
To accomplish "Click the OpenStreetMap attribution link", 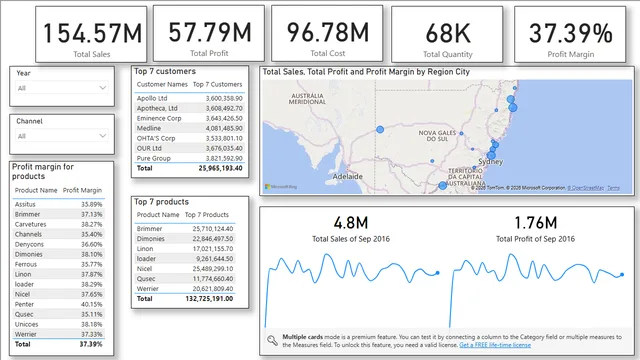I will [585, 188].
